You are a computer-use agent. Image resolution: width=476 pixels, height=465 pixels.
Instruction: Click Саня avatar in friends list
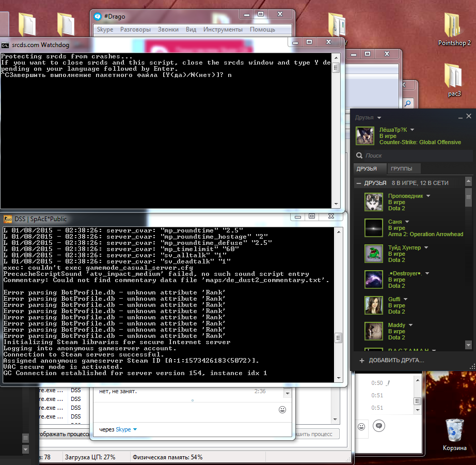[374, 228]
